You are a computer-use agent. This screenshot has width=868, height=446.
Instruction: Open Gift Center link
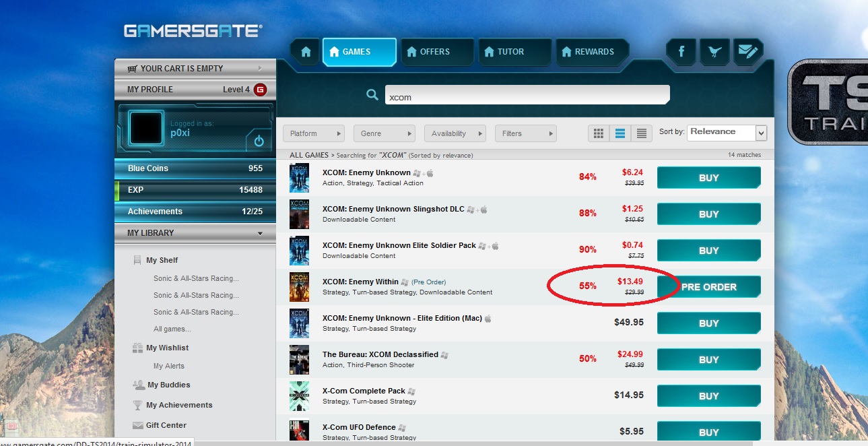pos(166,425)
